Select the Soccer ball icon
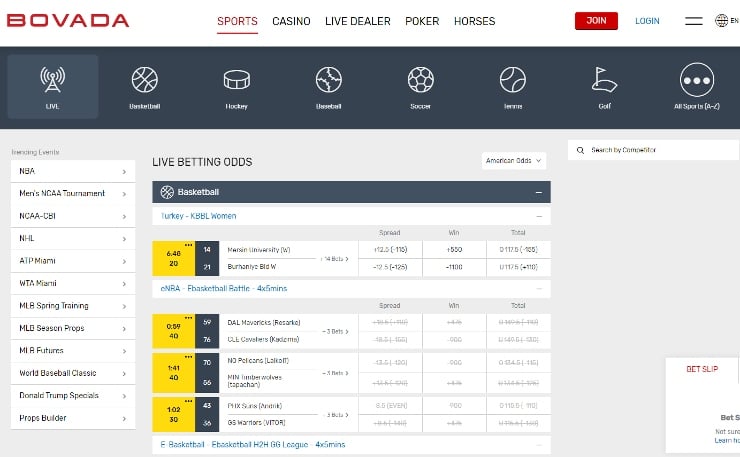 (x=420, y=79)
